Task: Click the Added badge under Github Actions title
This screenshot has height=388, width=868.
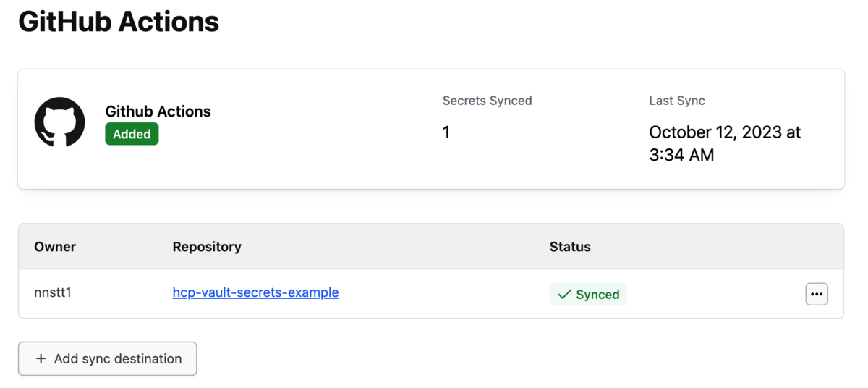Action: click(x=132, y=134)
